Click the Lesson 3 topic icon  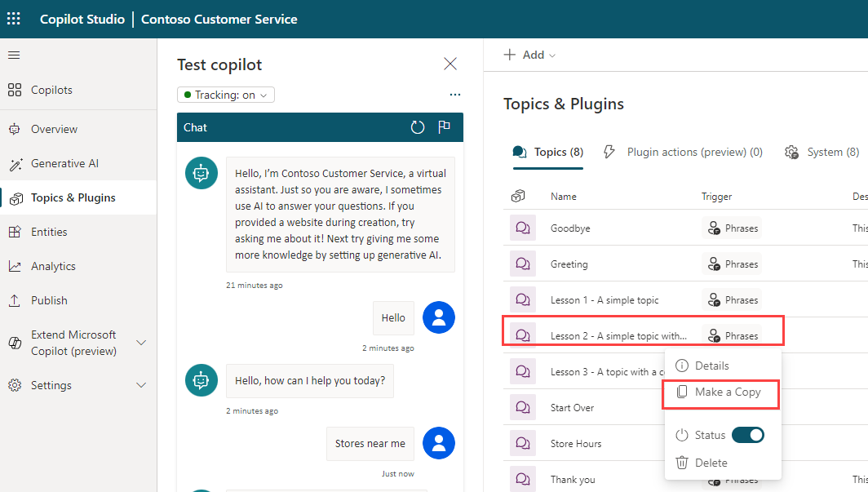(523, 371)
